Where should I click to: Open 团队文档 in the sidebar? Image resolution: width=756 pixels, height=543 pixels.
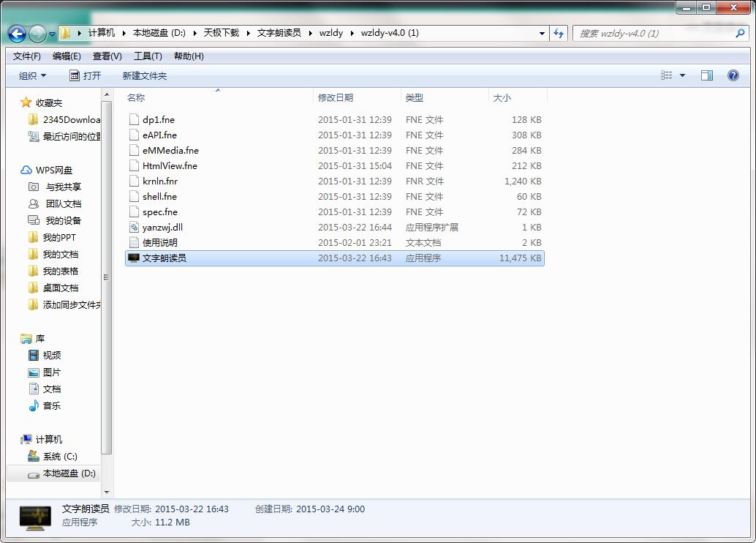coord(55,203)
